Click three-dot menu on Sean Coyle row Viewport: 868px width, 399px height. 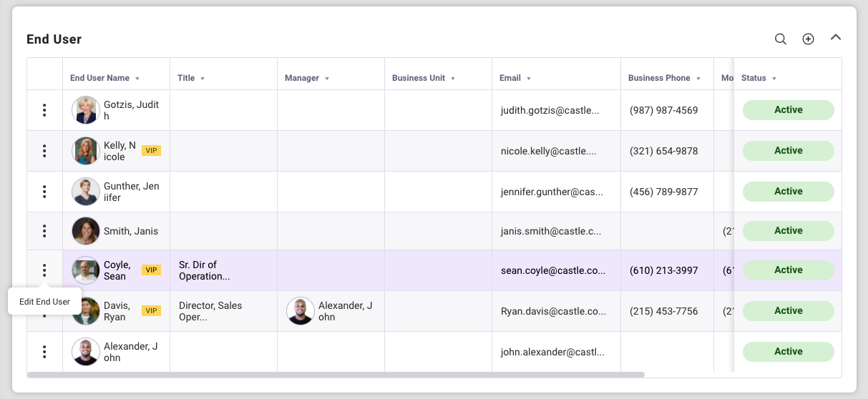pyautogui.click(x=44, y=270)
